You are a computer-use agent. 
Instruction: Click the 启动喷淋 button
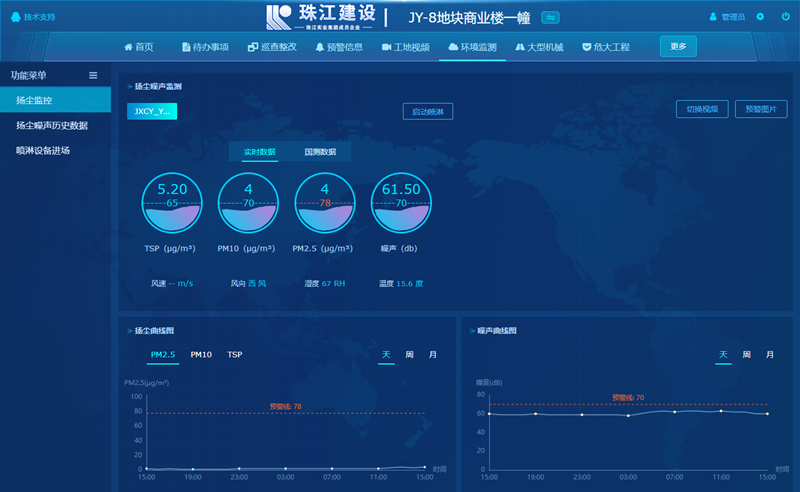pos(428,112)
